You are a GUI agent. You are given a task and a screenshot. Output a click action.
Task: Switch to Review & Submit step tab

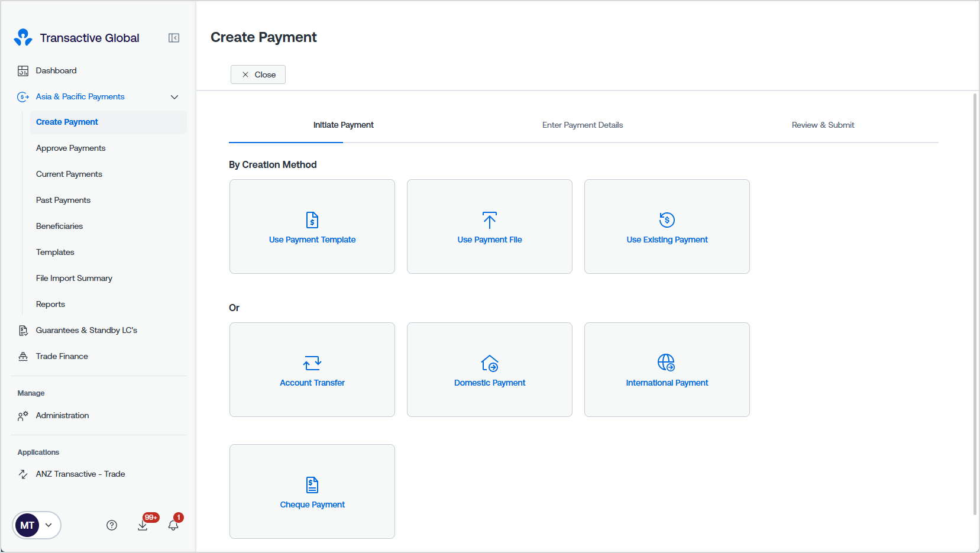[823, 125]
